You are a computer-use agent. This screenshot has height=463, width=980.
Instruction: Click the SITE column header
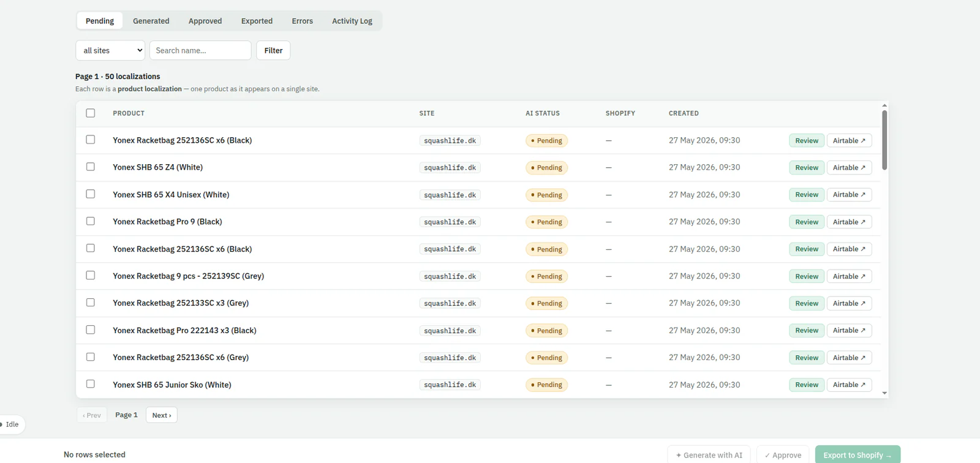[x=427, y=113]
